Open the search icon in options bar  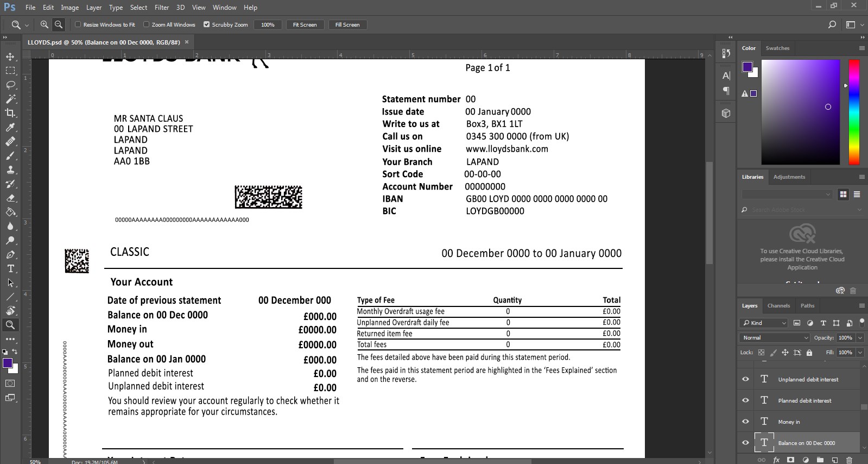832,24
